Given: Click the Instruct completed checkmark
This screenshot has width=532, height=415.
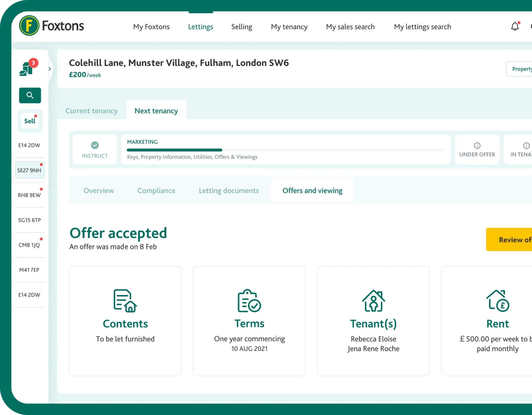Looking at the screenshot, I should (x=95, y=145).
